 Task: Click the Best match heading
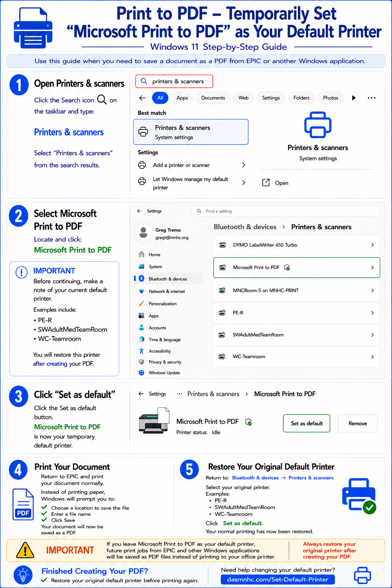pyautogui.click(x=152, y=113)
